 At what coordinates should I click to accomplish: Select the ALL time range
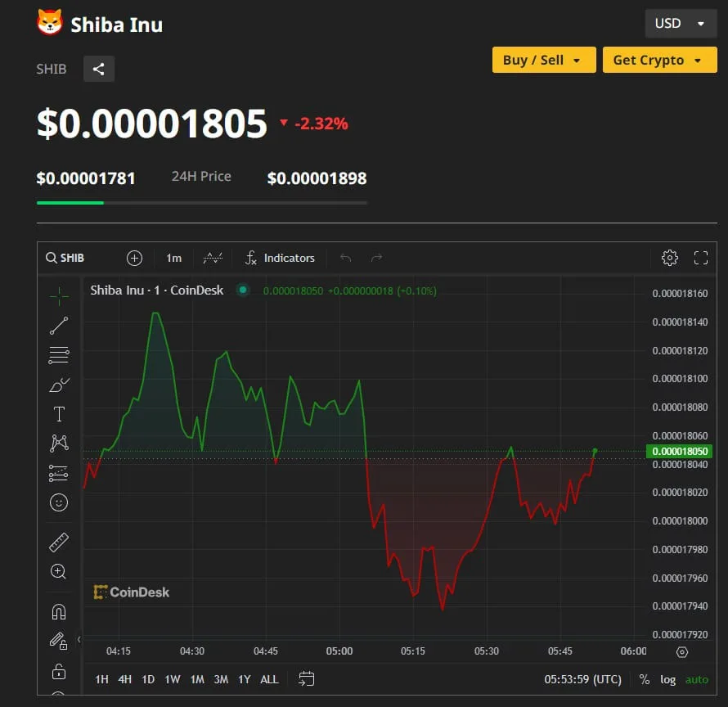tap(269, 680)
